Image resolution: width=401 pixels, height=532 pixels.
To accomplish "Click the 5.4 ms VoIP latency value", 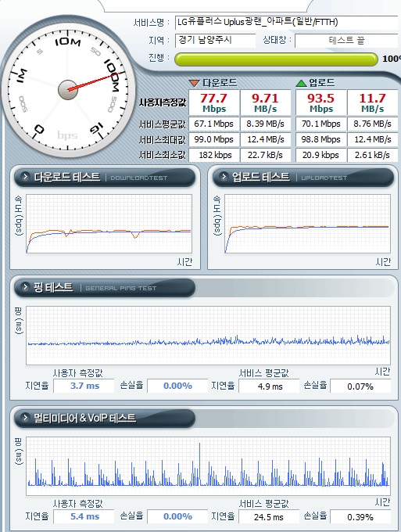I will point(84,516).
